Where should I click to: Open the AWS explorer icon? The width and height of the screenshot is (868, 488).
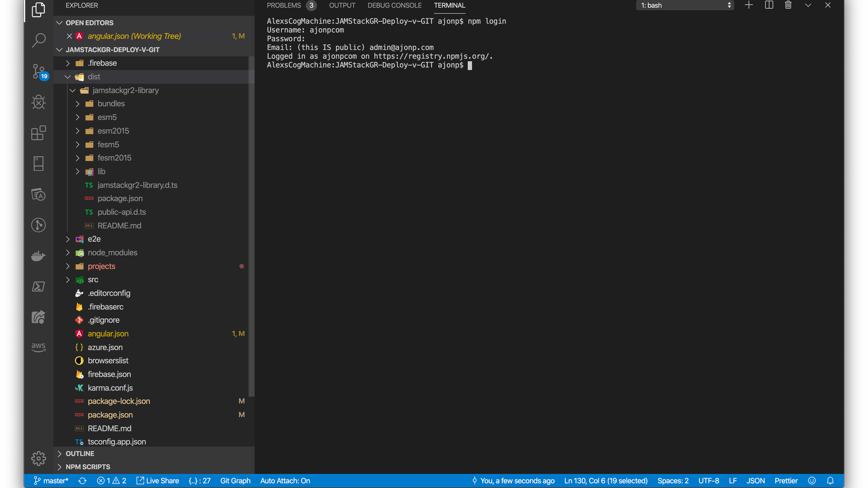tap(38, 347)
